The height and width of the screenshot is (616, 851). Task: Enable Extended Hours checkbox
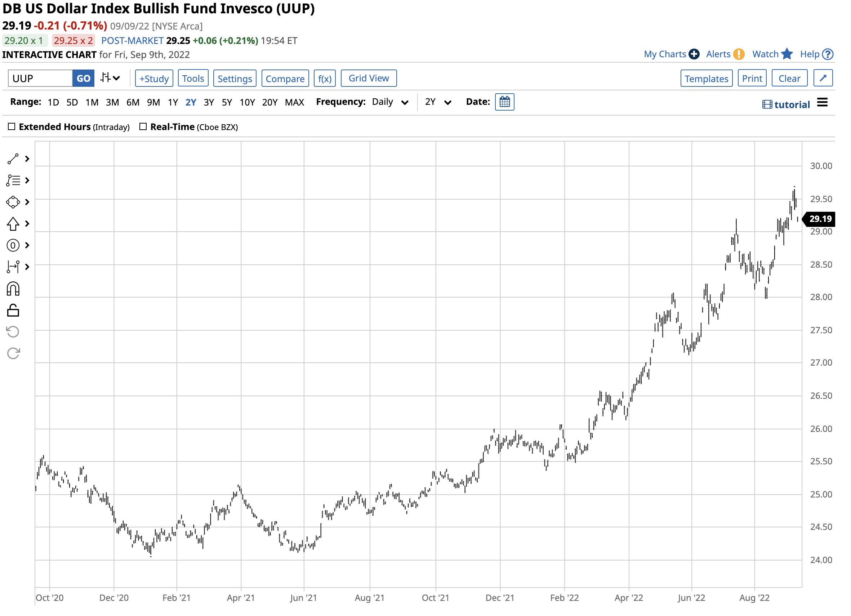12,127
